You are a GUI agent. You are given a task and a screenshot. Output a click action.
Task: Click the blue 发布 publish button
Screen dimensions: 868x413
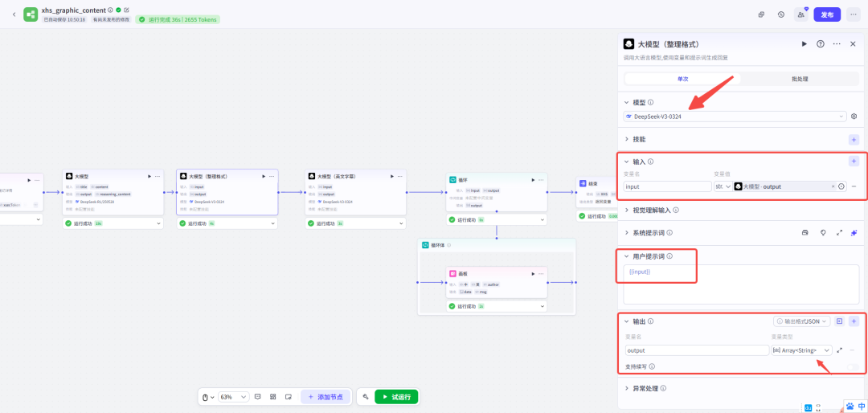click(826, 14)
